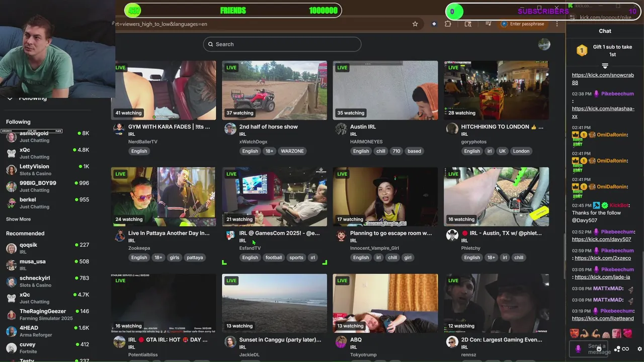Click the Enter passphrase profile button
Screen dimensions: 644x362
tap(523, 24)
